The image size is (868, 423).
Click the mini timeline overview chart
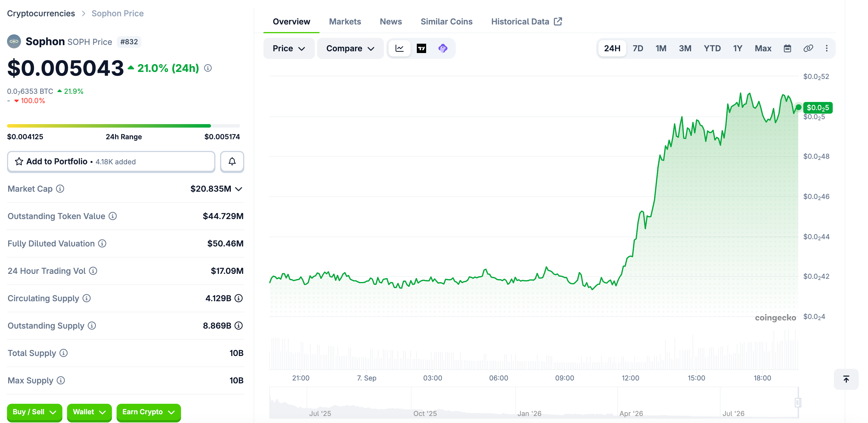(533, 402)
